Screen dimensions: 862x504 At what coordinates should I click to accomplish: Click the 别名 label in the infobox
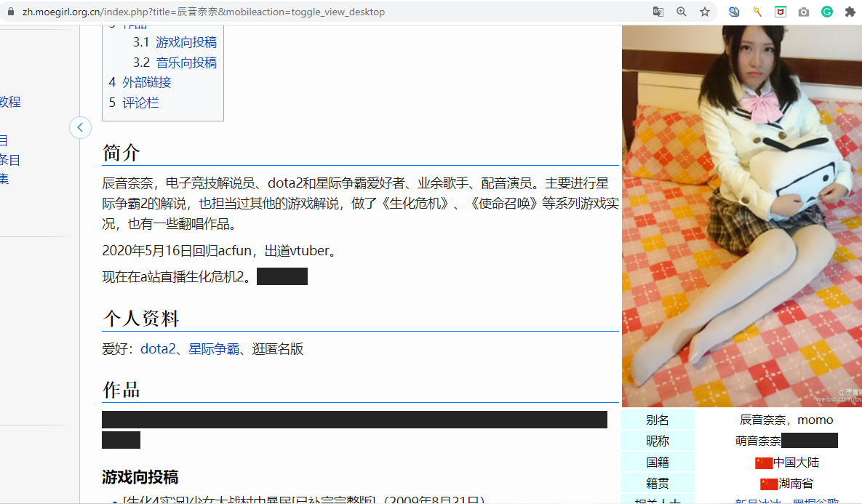658,420
